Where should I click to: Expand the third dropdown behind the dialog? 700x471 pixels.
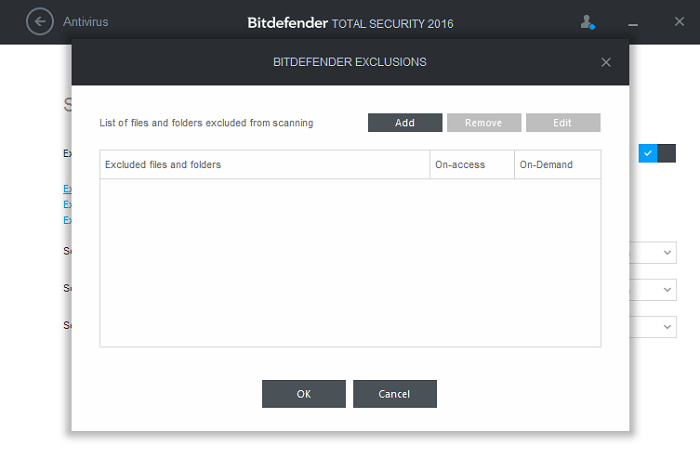click(668, 326)
